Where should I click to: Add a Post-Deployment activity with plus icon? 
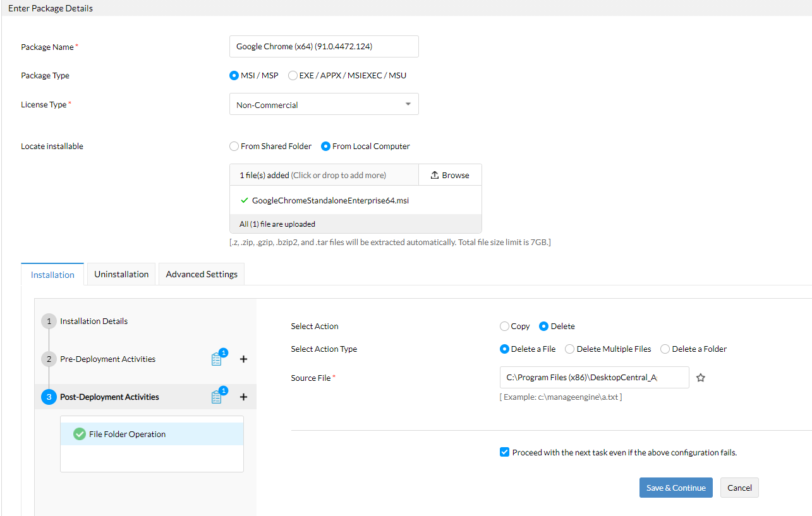point(244,397)
